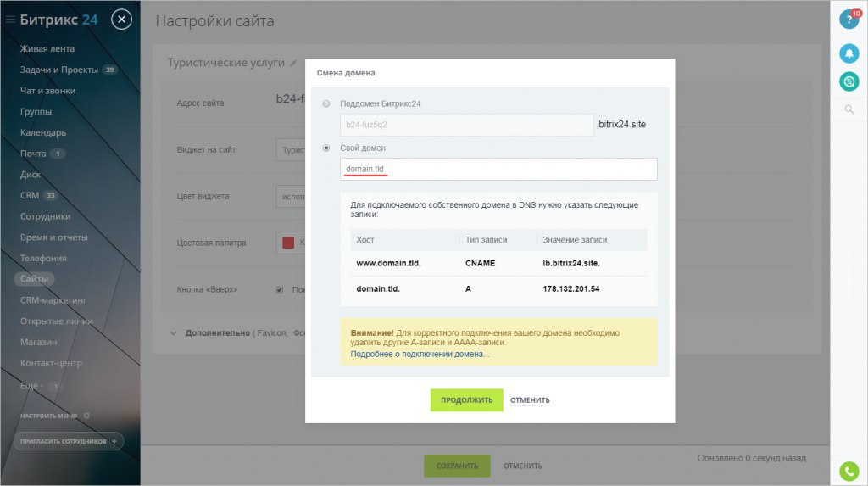Click the domain.tld. host cell in A row

tap(378, 288)
